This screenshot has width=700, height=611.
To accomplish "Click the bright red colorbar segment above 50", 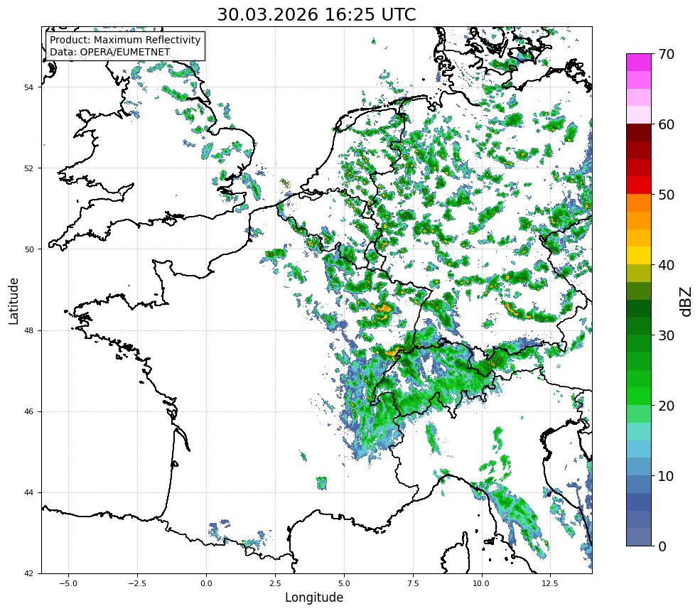I will (x=639, y=185).
